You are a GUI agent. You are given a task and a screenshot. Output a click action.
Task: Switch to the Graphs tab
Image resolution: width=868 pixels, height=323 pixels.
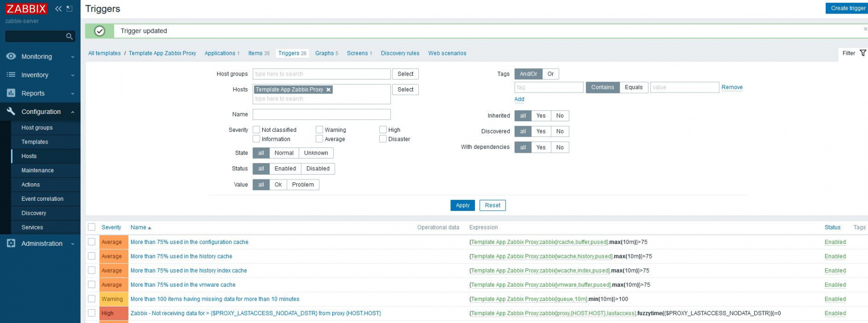pos(326,53)
